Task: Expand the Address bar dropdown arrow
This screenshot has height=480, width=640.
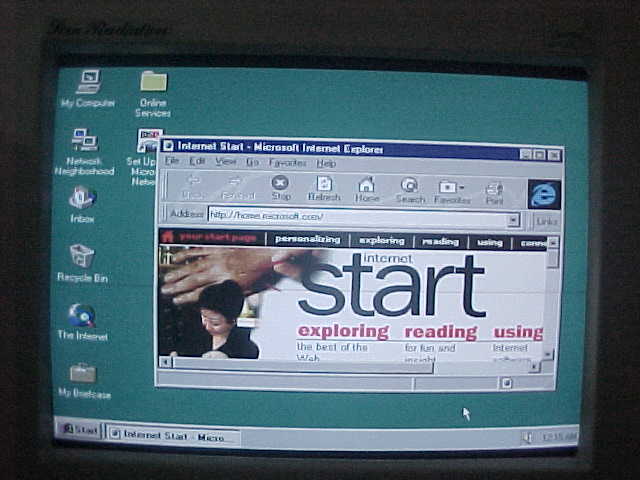Action: pos(513,220)
